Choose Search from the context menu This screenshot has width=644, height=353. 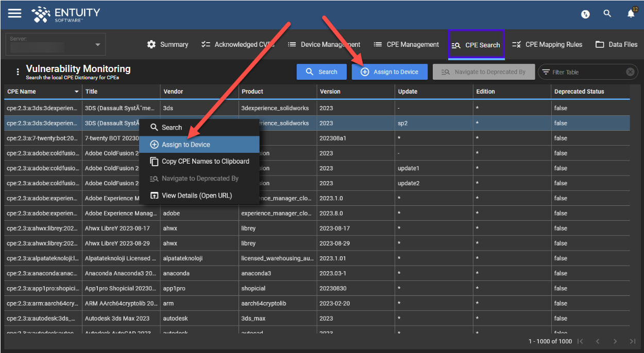pyautogui.click(x=199, y=128)
